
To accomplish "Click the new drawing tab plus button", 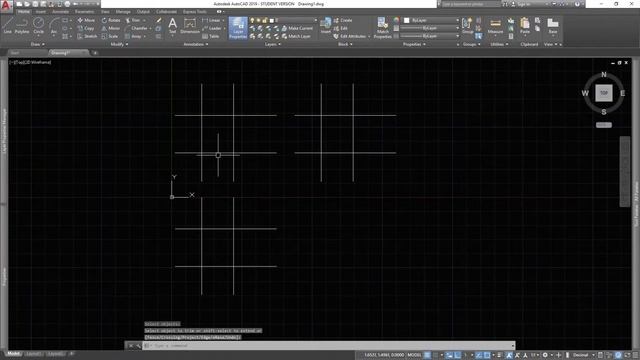I will [95, 53].
